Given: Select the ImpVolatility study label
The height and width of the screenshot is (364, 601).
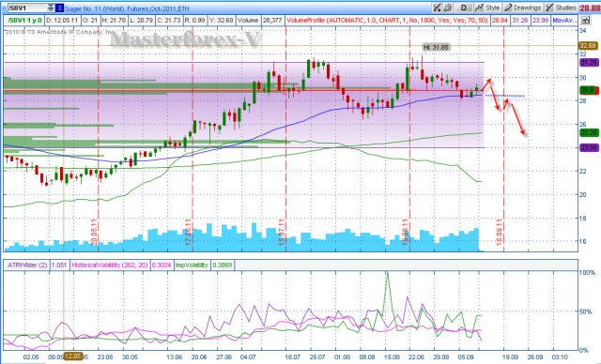Looking at the screenshot, I should [192, 265].
